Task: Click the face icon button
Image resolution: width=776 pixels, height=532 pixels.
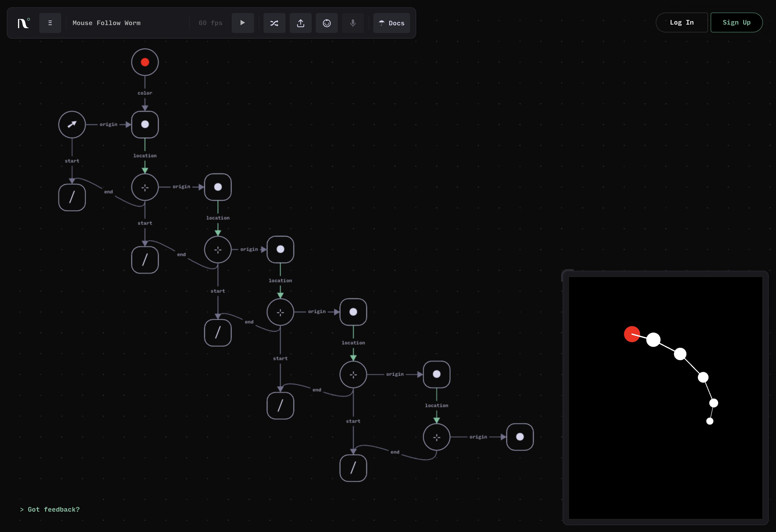Action: click(x=327, y=23)
